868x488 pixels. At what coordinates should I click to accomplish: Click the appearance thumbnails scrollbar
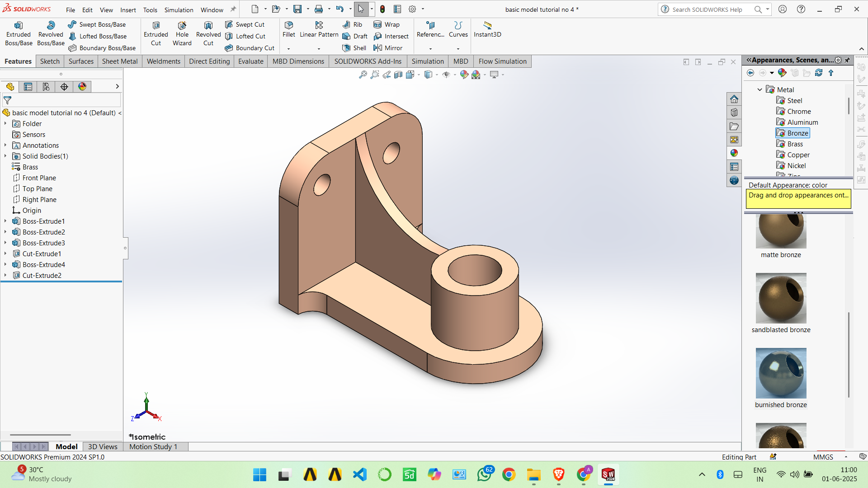click(849, 354)
